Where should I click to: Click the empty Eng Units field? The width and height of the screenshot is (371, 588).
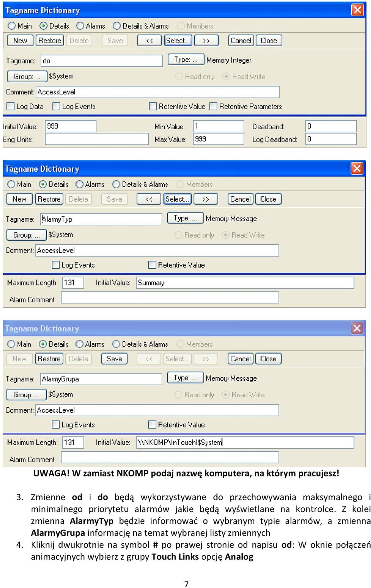(97, 139)
